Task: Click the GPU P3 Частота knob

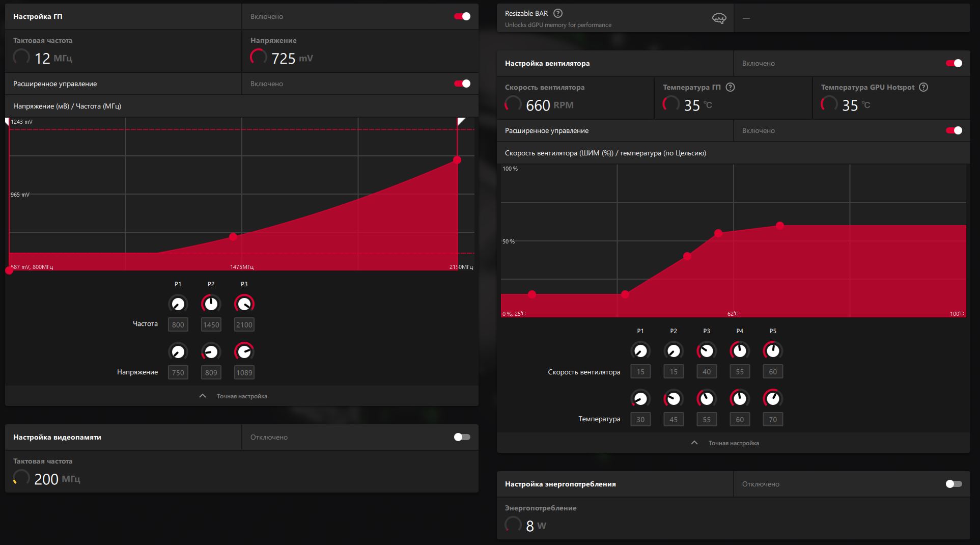Action: pos(244,304)
